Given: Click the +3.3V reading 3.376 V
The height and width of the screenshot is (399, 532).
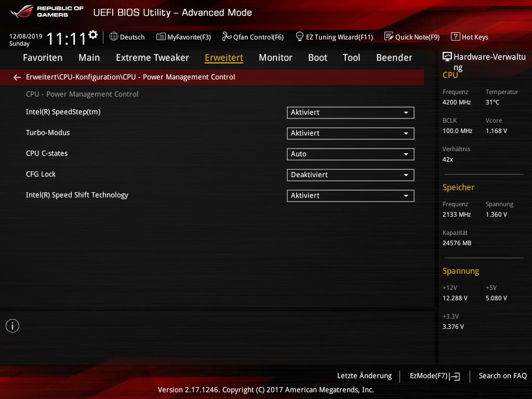Looking at the screenshot, I should click(453, 326).
